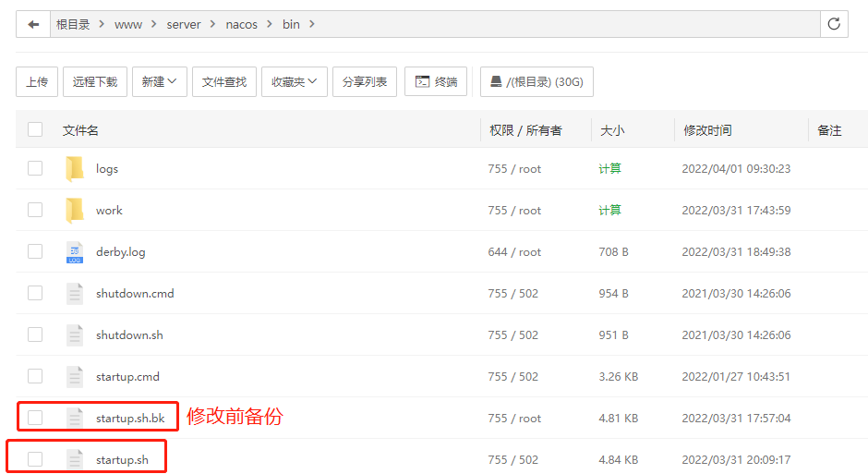Click 755 / root permission of startup.sh.bk
The width and height of the screenshot is (868, 474).
tap(514, 418)
